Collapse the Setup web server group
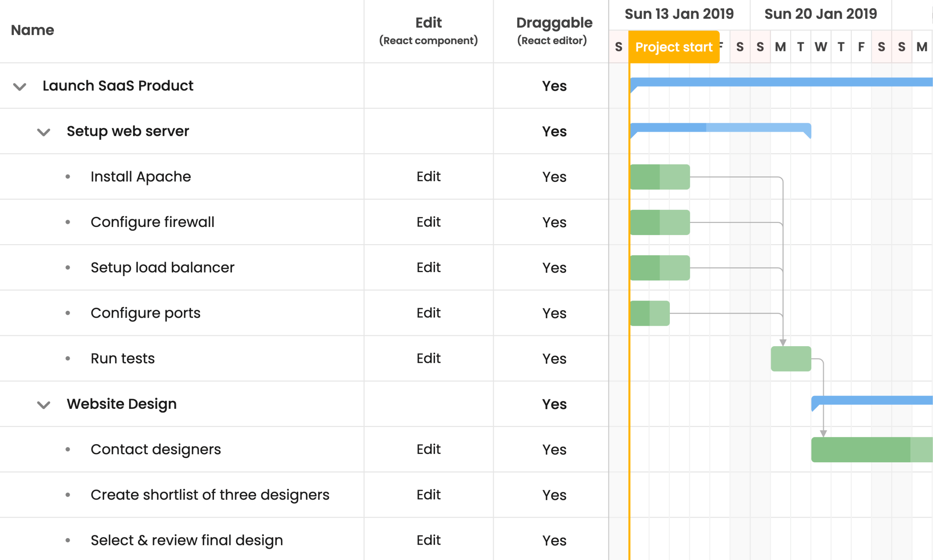Image resolution: width=933 pixels, height=560 pixels. [x=43, y=132]
